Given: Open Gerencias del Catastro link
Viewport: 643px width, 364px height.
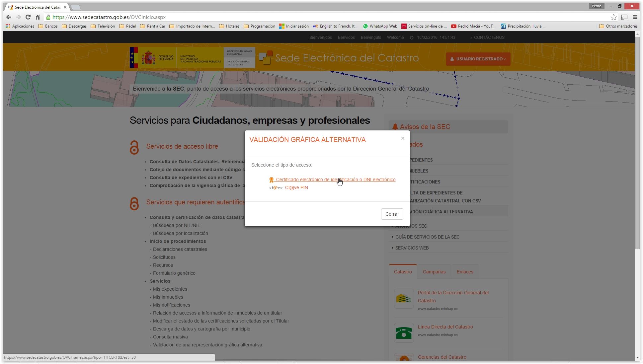Looking at the screenshot, I should pos(442,357).
